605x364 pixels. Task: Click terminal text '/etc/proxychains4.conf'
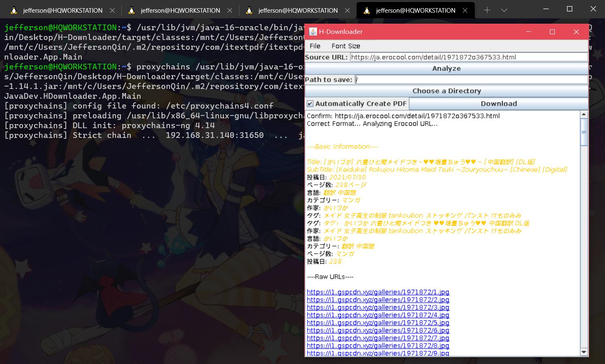[219, 106]
